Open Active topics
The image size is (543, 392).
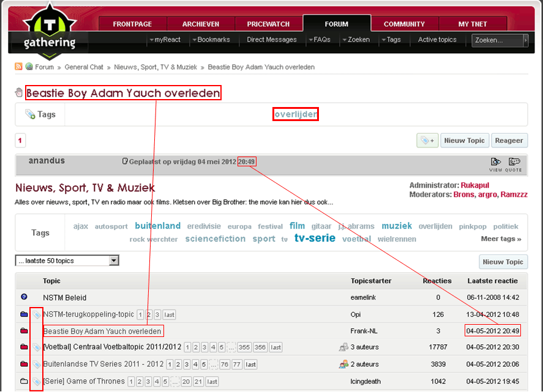pos(437,40)
